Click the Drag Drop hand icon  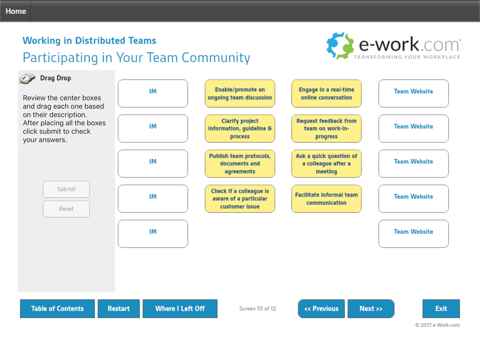[x=27, y=78]
